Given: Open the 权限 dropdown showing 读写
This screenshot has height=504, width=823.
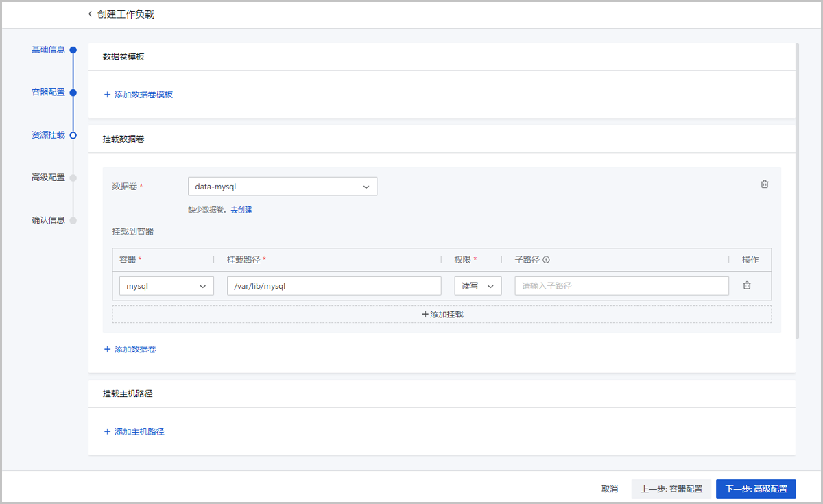Looking at the screenshot, I should 477,285.
